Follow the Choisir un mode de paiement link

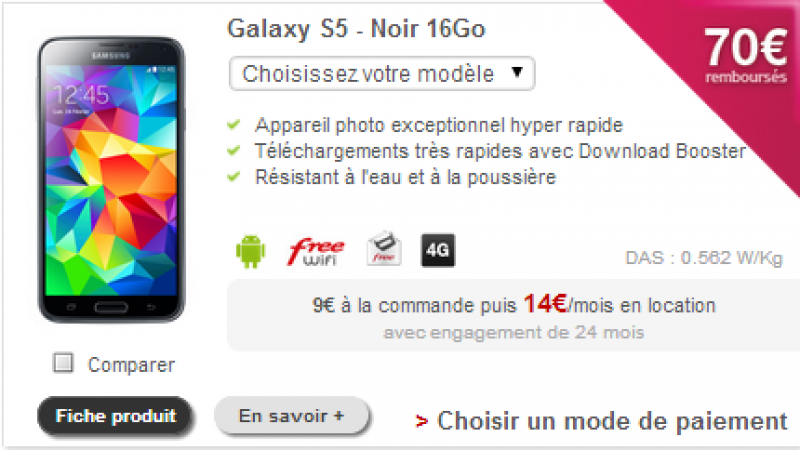tap(612, 422)
